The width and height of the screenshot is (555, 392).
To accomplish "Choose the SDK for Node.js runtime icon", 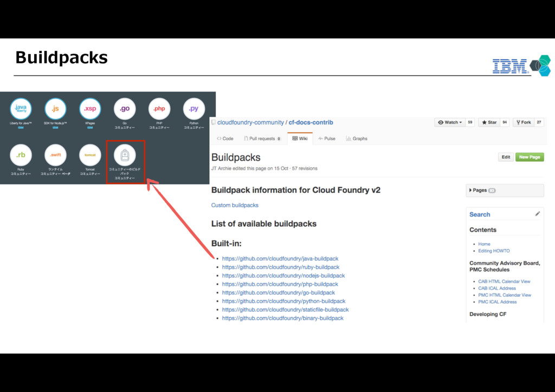I will [55, 108].
